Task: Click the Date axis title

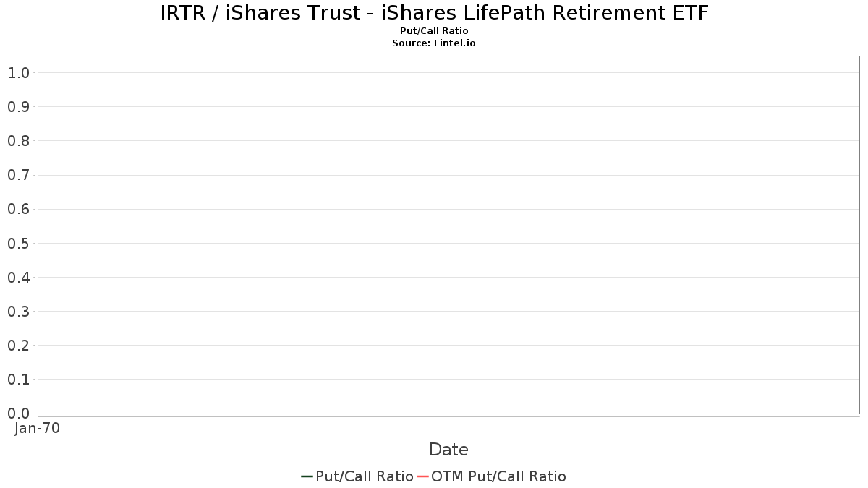Action: (x=448, y=450)
